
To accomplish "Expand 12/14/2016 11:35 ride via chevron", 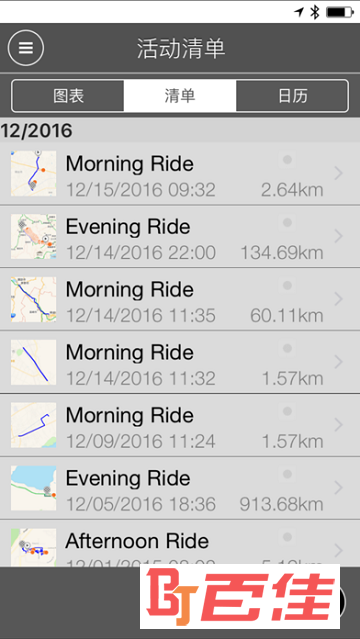I will pyautogui.click(x=338, y=299).
